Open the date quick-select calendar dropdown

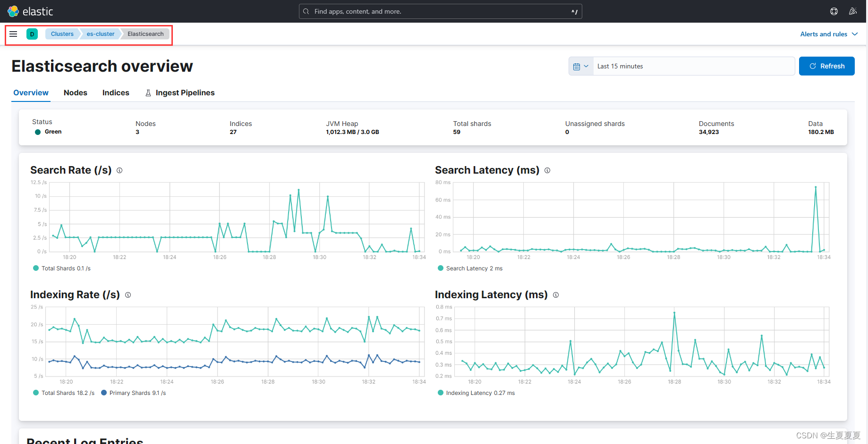coord(581,66)
